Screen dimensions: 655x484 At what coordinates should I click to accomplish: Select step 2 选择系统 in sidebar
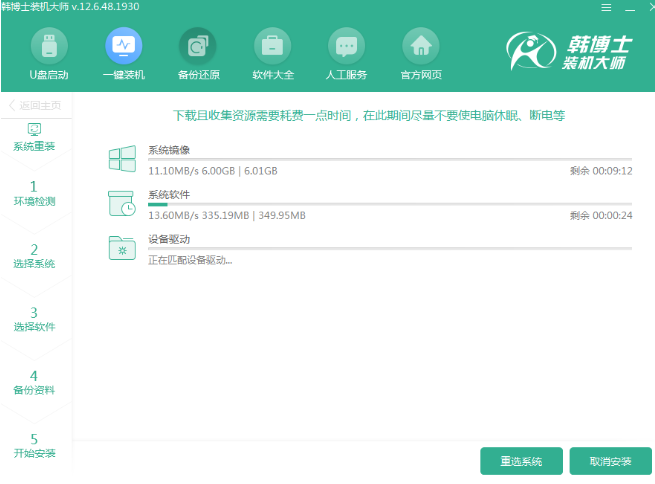pyautogui.click(x=35, y=256)
